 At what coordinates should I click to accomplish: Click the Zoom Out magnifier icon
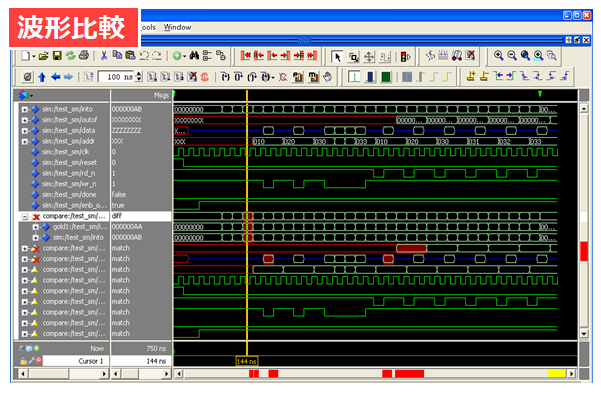(x=512, y=56)
